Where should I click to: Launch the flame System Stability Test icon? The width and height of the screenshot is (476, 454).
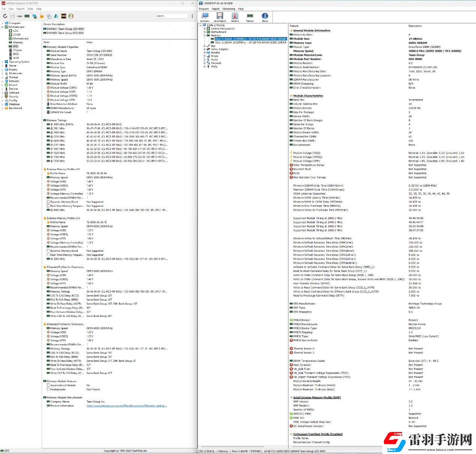coord(42,16)
